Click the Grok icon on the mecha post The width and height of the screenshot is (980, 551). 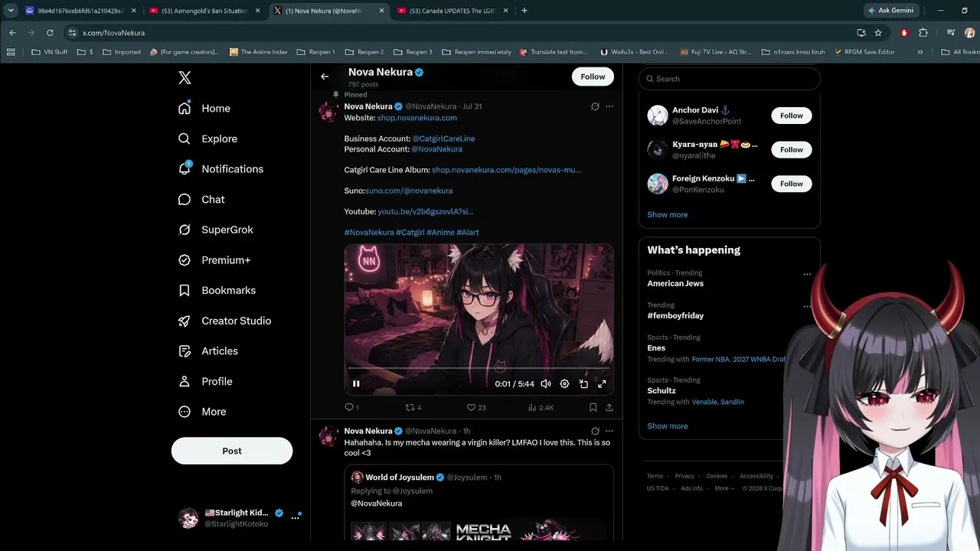click(595, 431)
